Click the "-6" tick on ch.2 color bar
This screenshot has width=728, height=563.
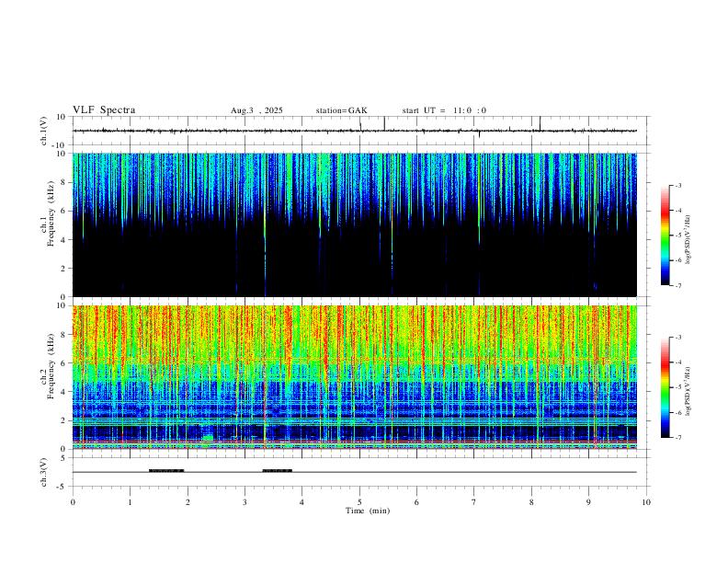coord(677,412)
